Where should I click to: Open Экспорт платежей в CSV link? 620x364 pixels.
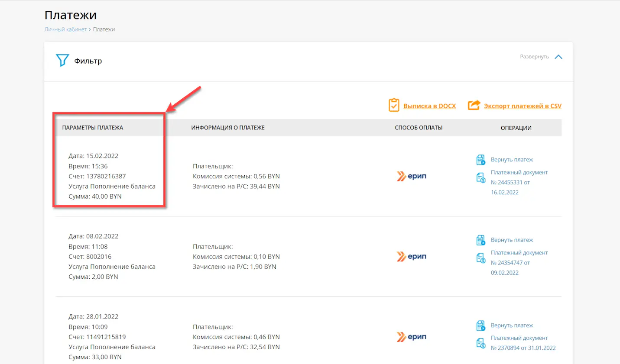tap(522, 106)
